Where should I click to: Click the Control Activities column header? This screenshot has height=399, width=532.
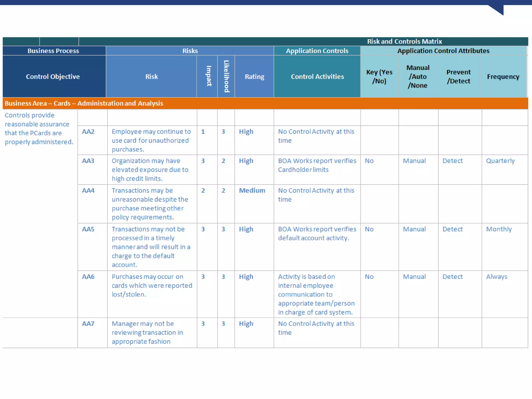pos(317,77)
